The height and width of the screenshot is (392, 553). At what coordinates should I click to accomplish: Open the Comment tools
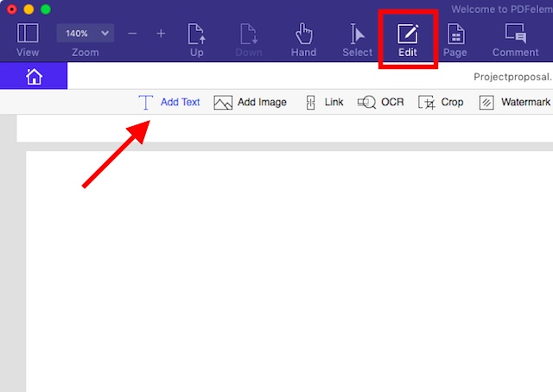coord(515,40)
